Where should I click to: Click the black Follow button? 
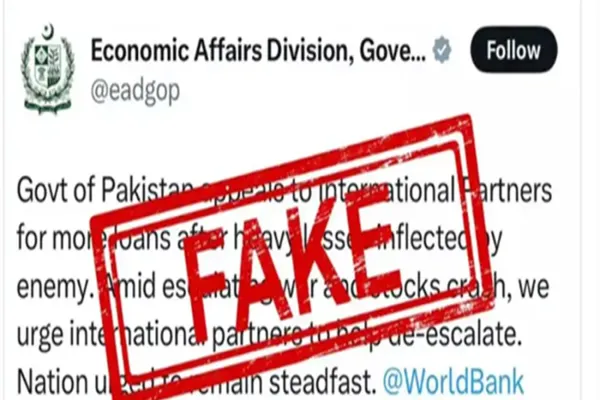(514, 50)
